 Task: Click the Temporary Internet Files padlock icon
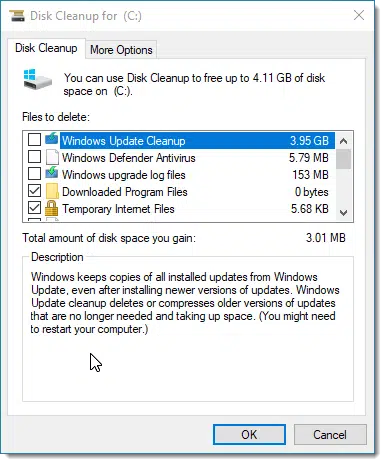51,208
